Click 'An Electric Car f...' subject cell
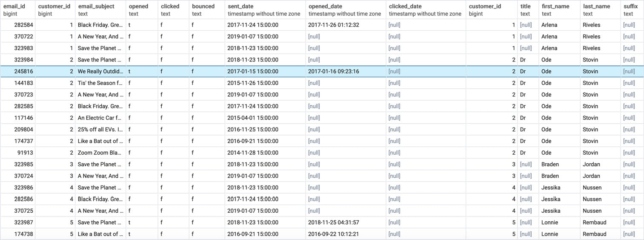Image resolution: width=644 pixels, height=240 pixels. [x=100, y=118]
